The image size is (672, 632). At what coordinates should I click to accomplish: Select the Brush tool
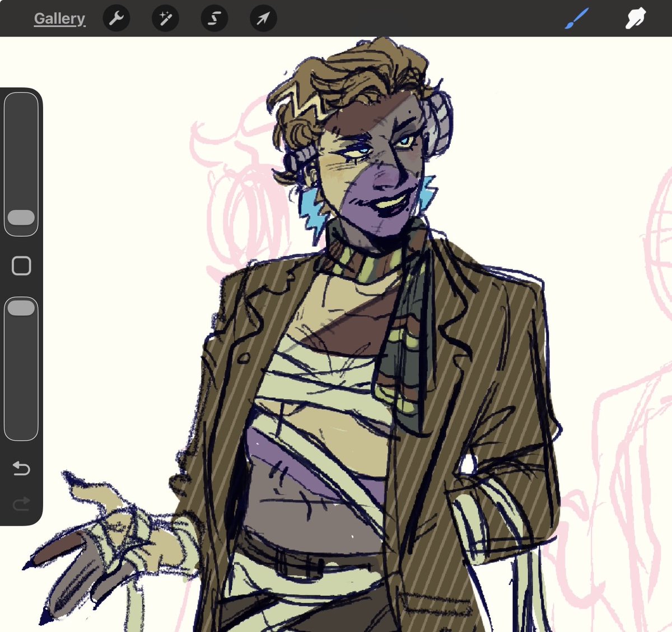(x=577, y=18)
